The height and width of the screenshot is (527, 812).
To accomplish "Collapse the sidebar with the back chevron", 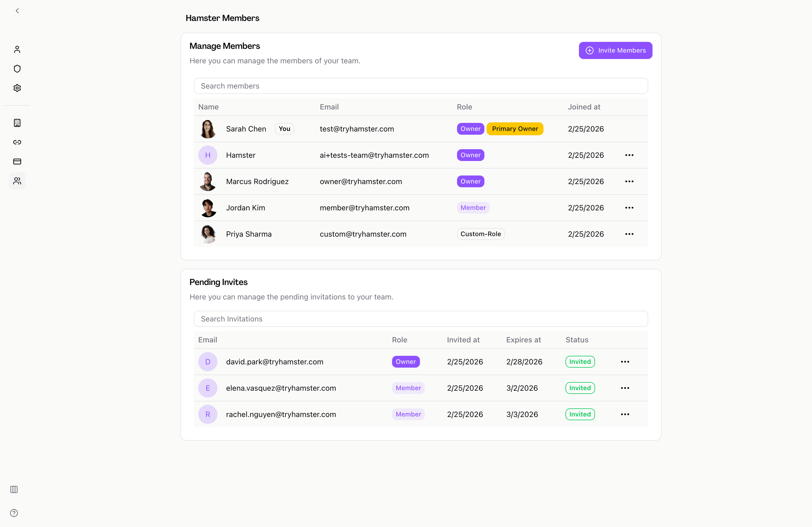I will pos(17,10).
